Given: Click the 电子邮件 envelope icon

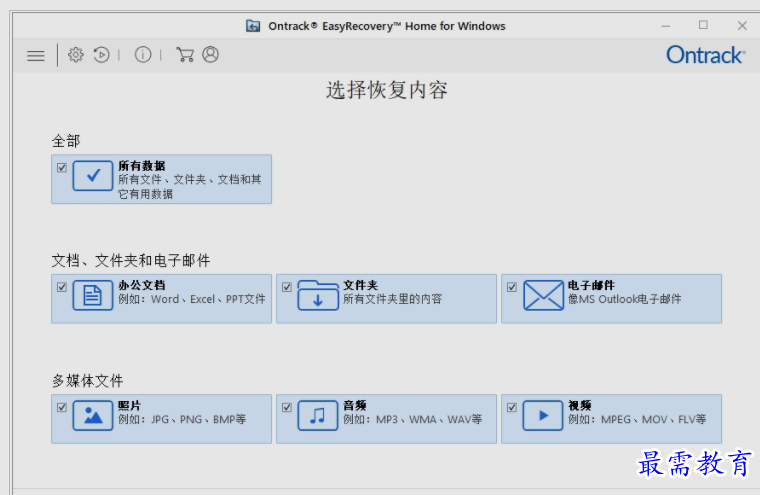Looking at the screenshot, I should point(543,295).
